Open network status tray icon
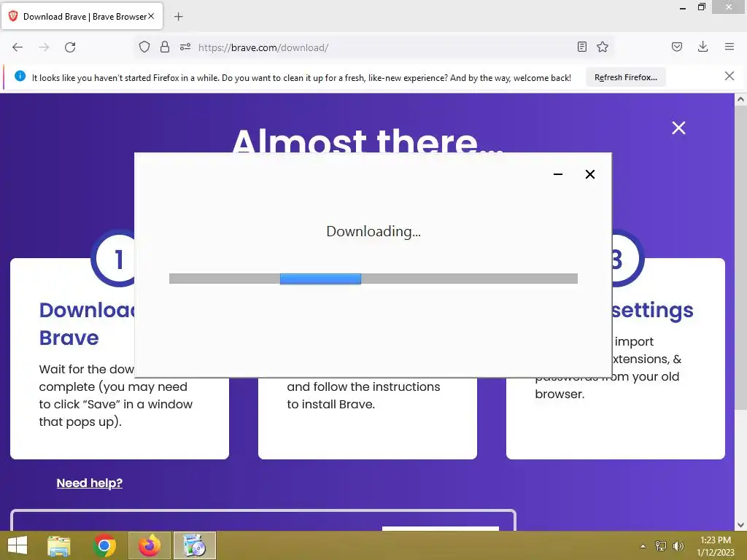The width and height of the screenshot is (747, 560). 661,546
